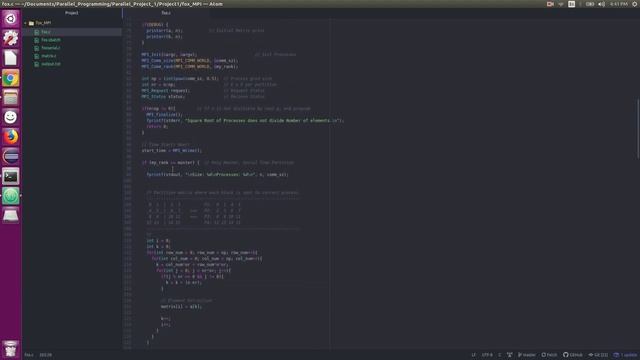Open the blank document app in dock
Viewport: 640px width, 360px height.
coord(11,58)
